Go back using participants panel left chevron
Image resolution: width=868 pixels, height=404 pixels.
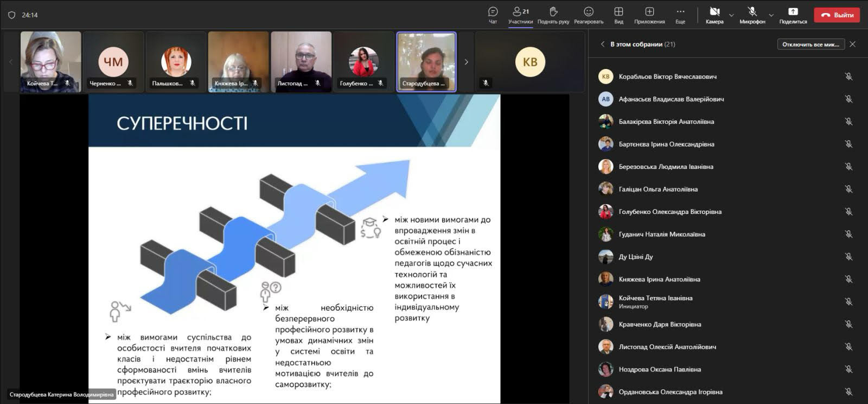(x=602, y=45)
